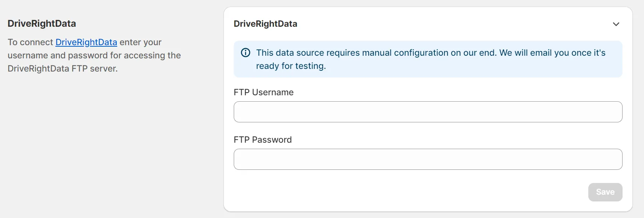The width and height of the screenshot is (644, 218).
Task: Click 'enter your' text after the link
Action: [140, 42]
